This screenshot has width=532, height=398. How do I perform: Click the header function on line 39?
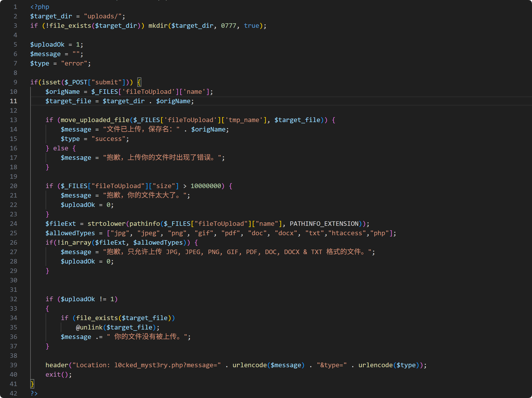pyautogui.click(x=57, y=365)
